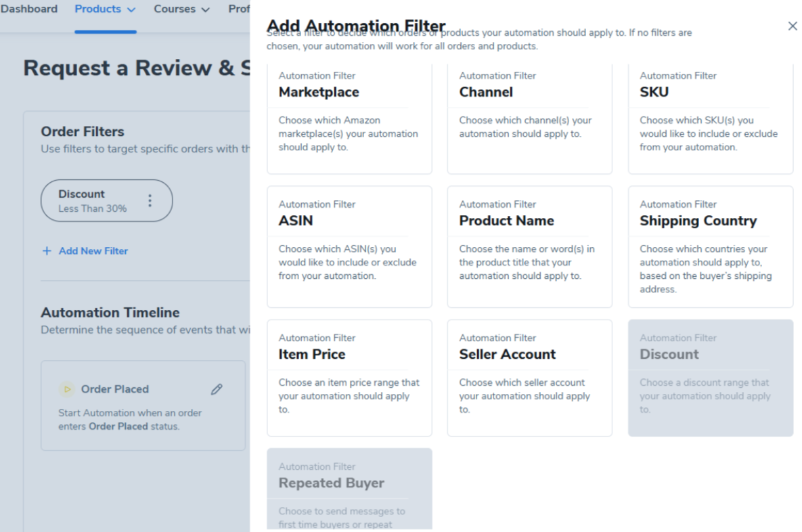Viewport: 802px width, 532px height.
Task: Pick the ASIN automation filter
Action: (349, 247)
